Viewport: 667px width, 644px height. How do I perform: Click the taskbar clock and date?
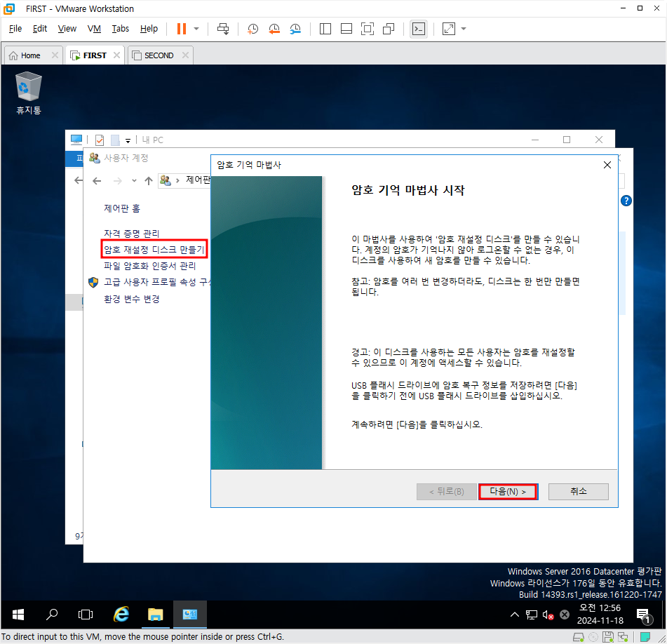(600, 615)
